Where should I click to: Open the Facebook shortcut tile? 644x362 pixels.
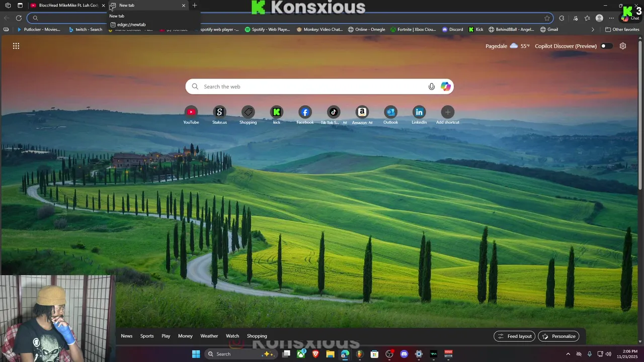click(305, 115)
